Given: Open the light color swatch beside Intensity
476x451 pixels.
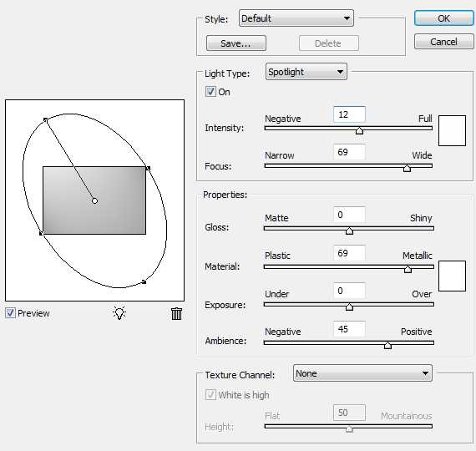Looking at the screenshot, I should coord(452,130).
